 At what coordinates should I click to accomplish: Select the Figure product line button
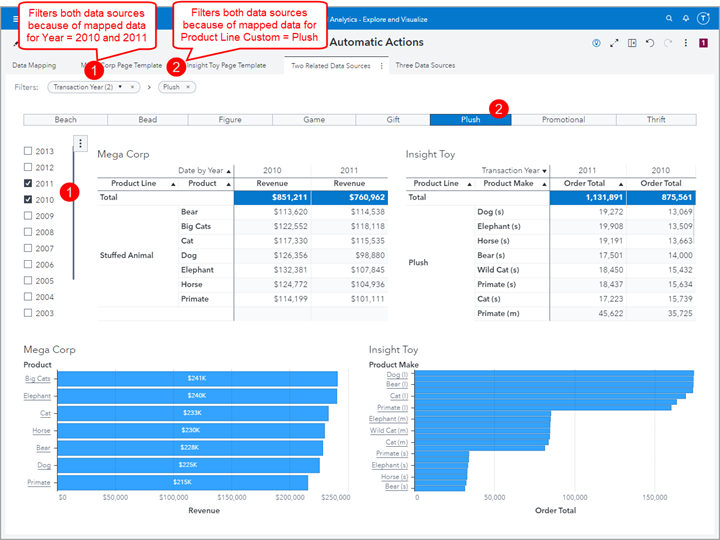[230, 120]
